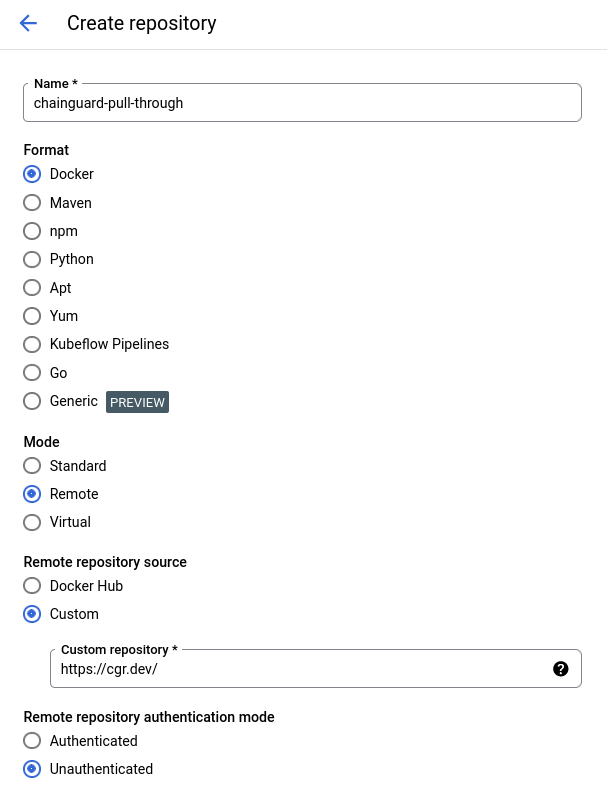Select the Apt format radio button
The height and width of the screenshot is (792, 607).
tap(32, 288)
